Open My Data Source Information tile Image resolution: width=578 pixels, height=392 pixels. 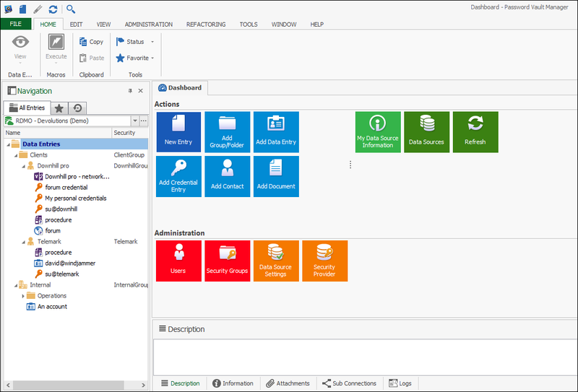click(x=377, y=132)
